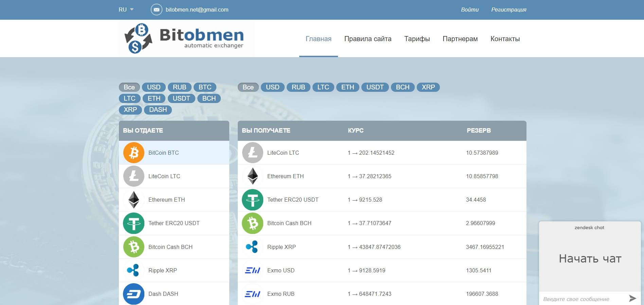644x305 pixels.
Task: Filter give list by XRP
Action: [x=130, y=109]
